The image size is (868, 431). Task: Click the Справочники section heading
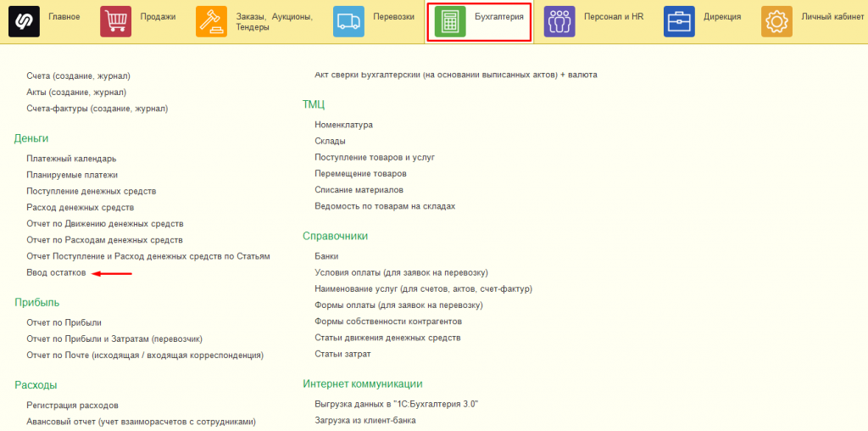[x=336, y=237]
